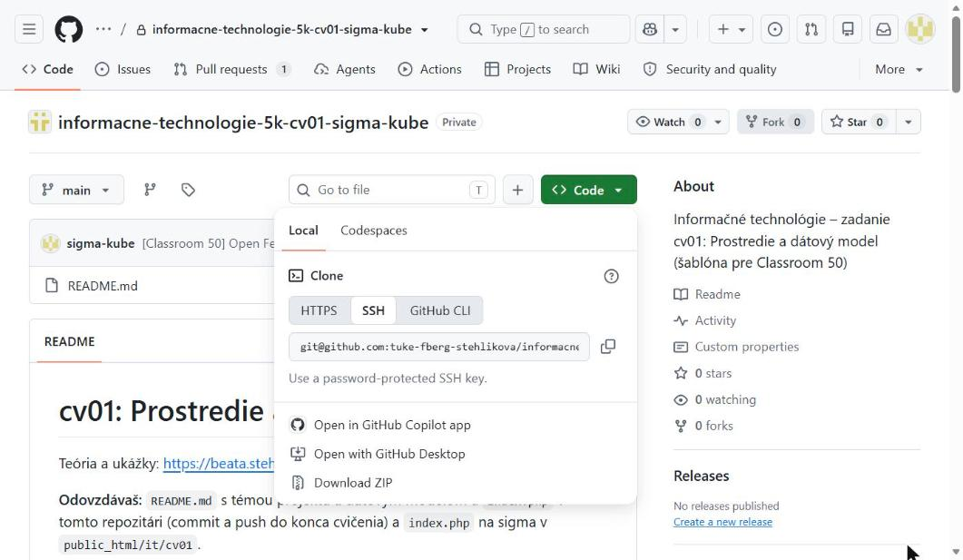The height and width of the screenshot is (560, 963).
Task: Open Custom properties in About sidebar
Action: (736, 347)
